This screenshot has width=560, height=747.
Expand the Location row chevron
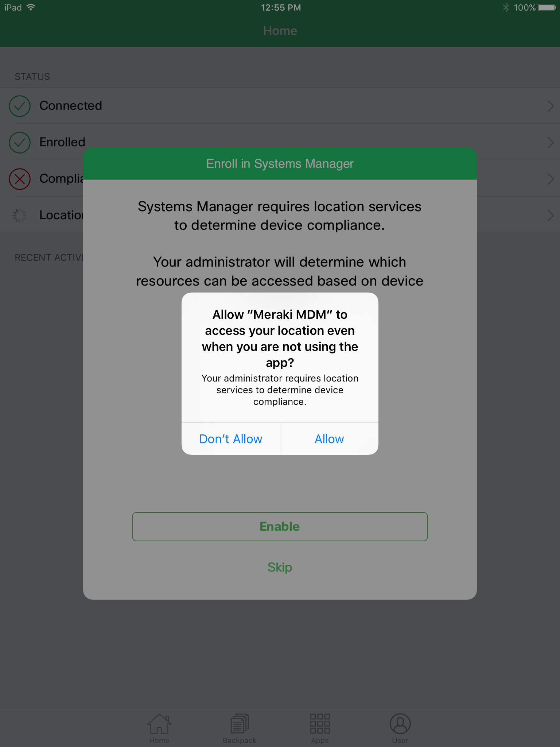point(551,216)
